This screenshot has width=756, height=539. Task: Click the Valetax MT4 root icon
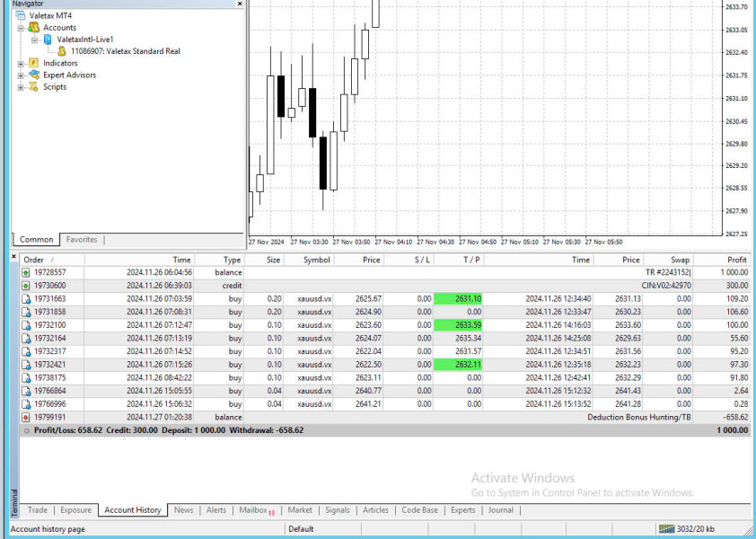(21, 15)
